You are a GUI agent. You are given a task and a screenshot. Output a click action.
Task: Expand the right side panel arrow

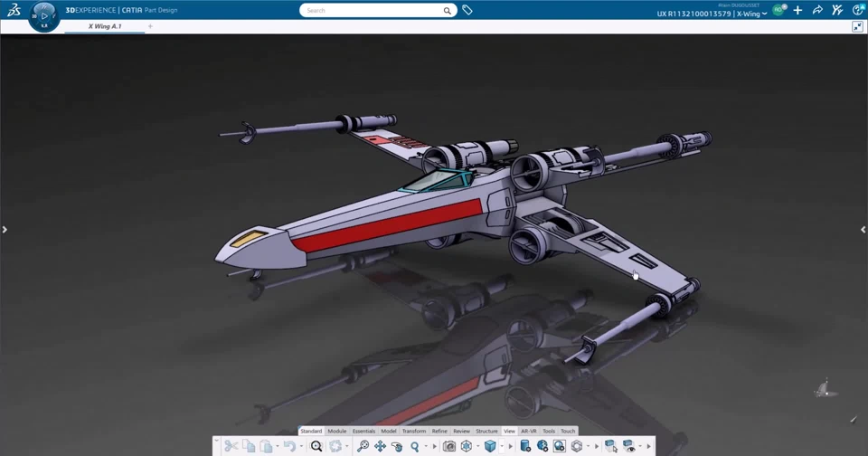point(863,230)
